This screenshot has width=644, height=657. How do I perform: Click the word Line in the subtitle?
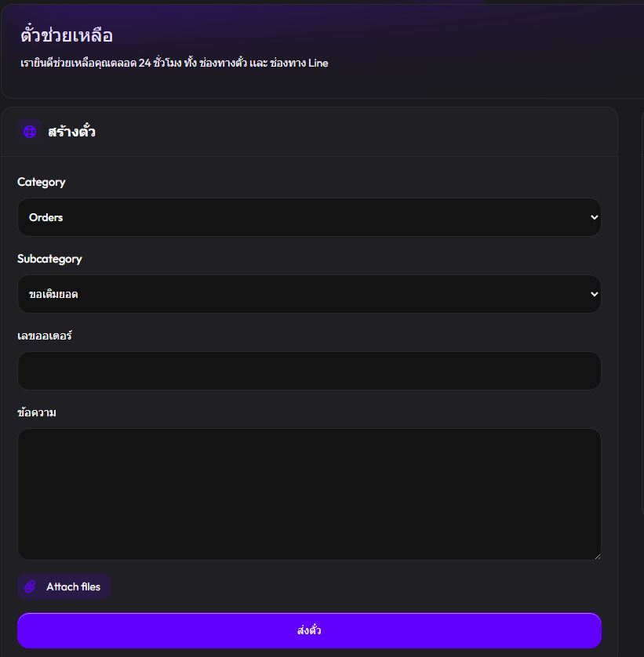[x=318, y=63]
